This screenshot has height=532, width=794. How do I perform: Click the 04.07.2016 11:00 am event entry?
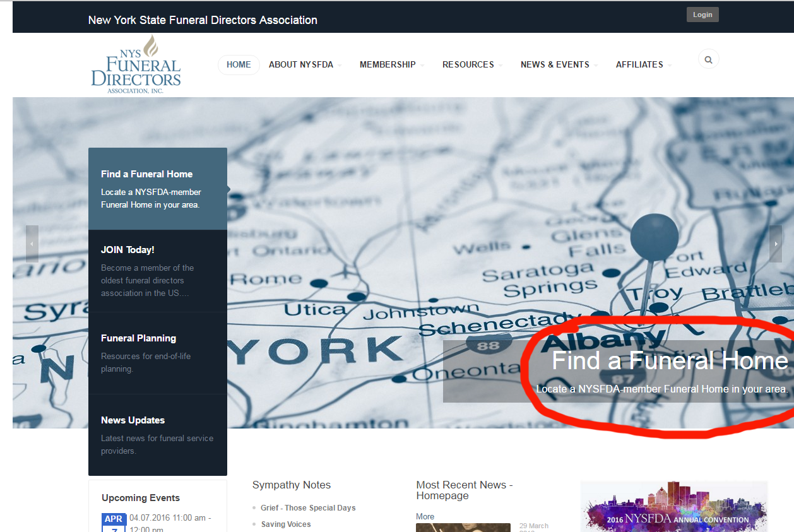coord(170,523)
